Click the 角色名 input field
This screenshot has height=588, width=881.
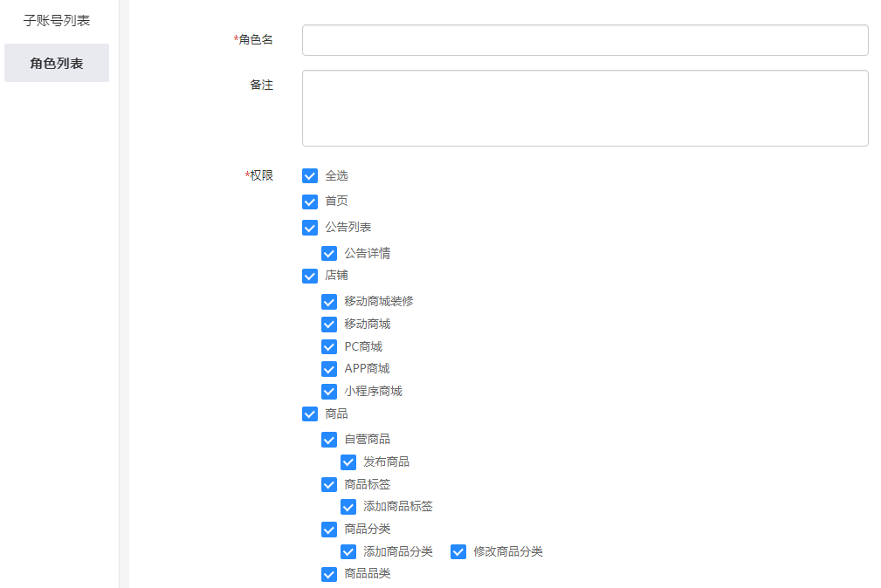(584, 40)
